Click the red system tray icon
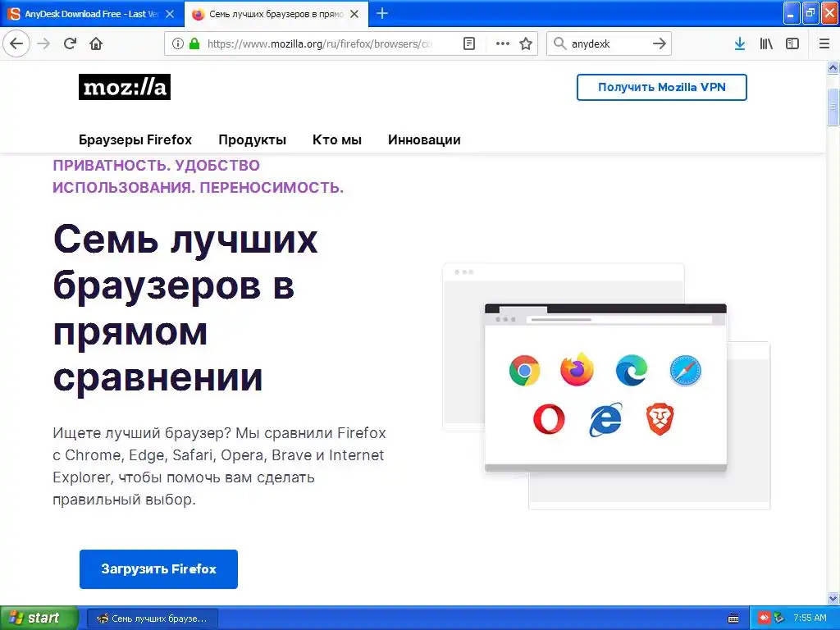 (765, 618)
